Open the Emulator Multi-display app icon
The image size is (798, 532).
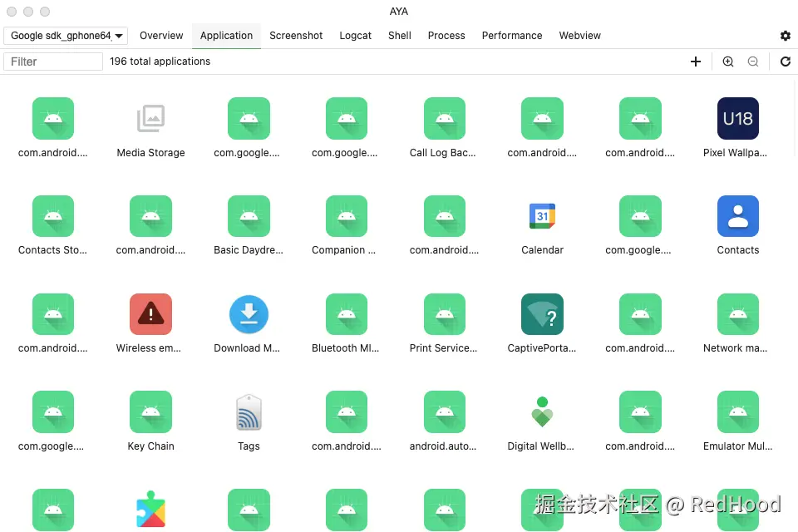coord(737,411)
